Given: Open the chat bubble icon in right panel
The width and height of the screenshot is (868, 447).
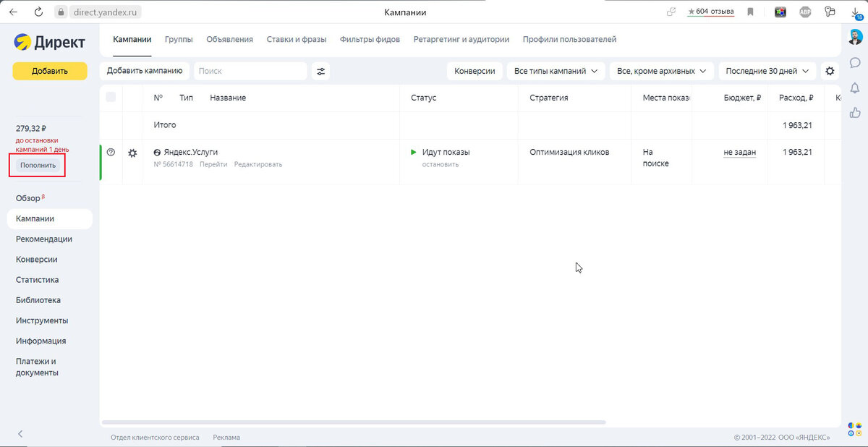Looking at the screenshot, I should coord(855,63).
